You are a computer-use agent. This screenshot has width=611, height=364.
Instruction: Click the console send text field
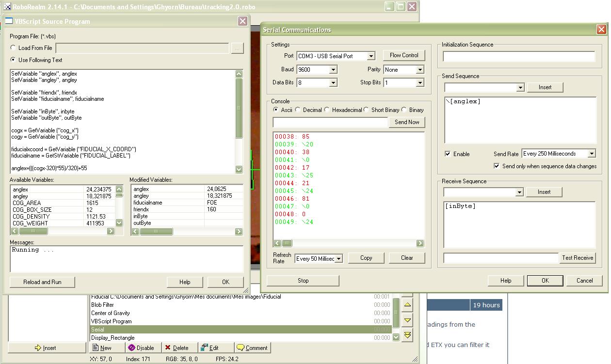pos(330,122)
